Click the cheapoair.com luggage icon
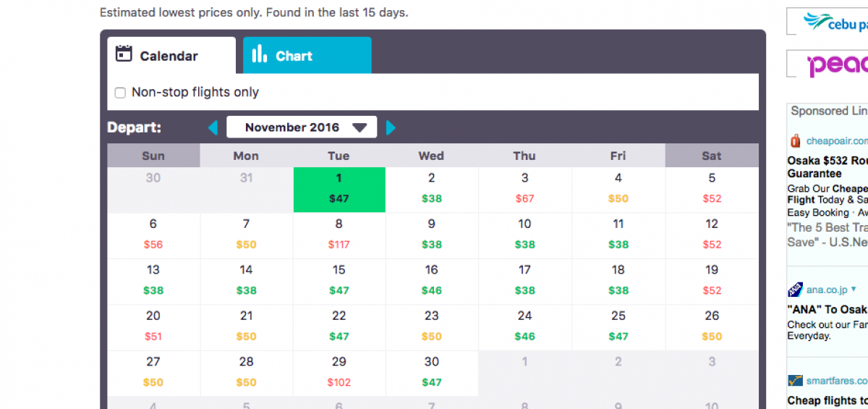 796,141
